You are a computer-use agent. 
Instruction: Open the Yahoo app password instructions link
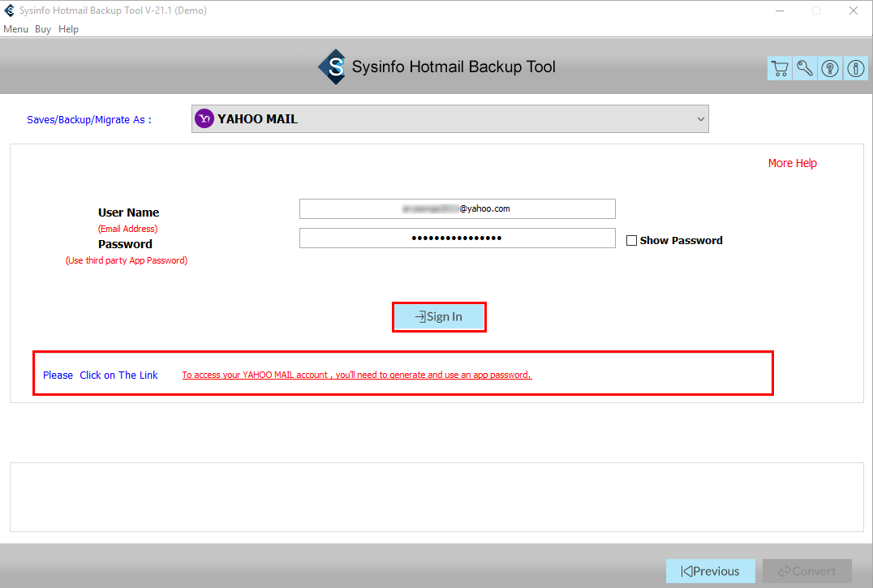click(x=357, y=375)
